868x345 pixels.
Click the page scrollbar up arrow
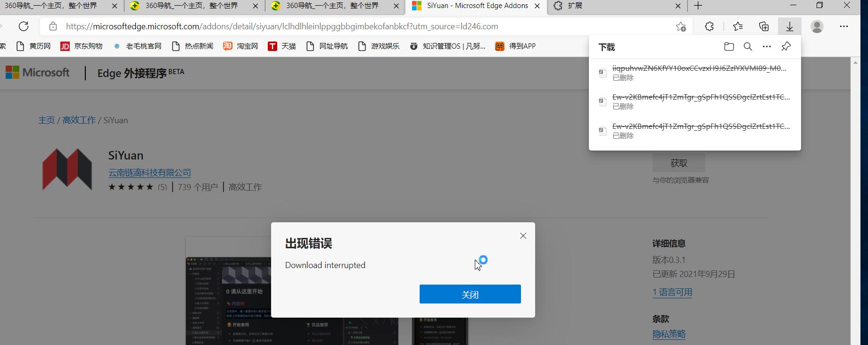pos(855,62)
